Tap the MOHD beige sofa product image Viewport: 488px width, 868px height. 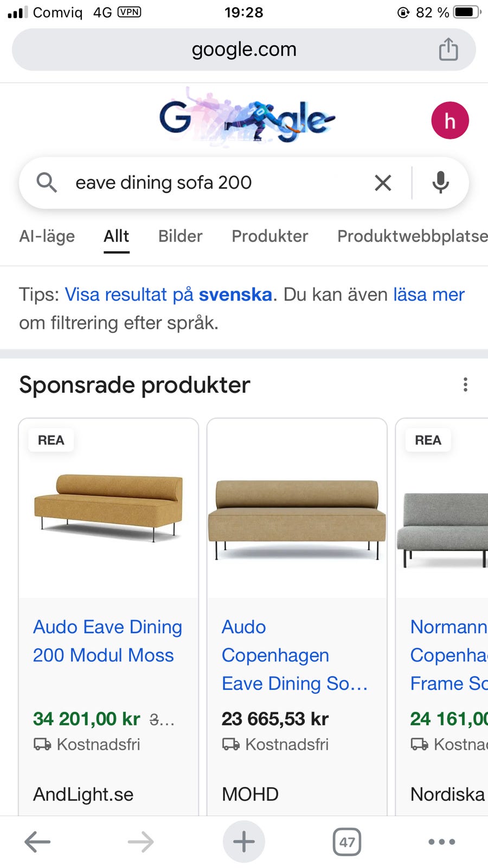pos(297,518)
